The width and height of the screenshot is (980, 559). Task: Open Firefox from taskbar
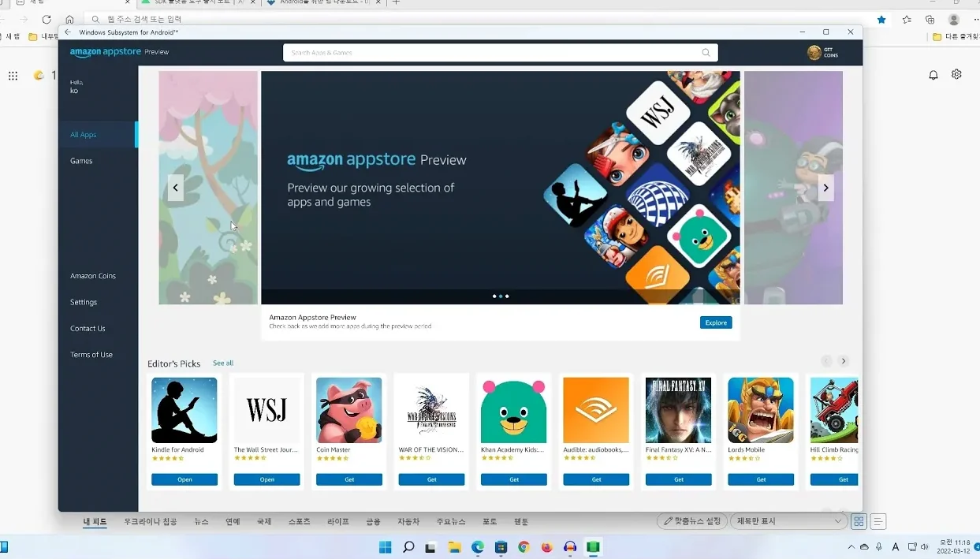[546, 546]
